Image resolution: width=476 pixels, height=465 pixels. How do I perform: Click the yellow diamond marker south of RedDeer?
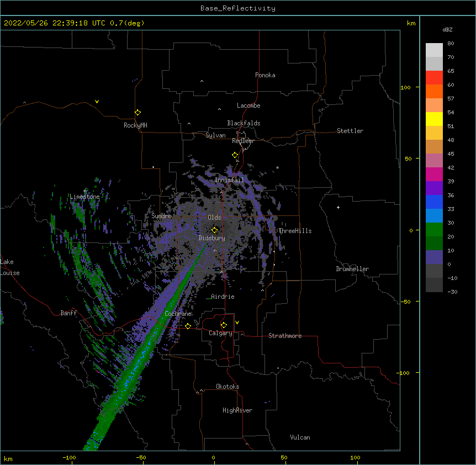235,155
